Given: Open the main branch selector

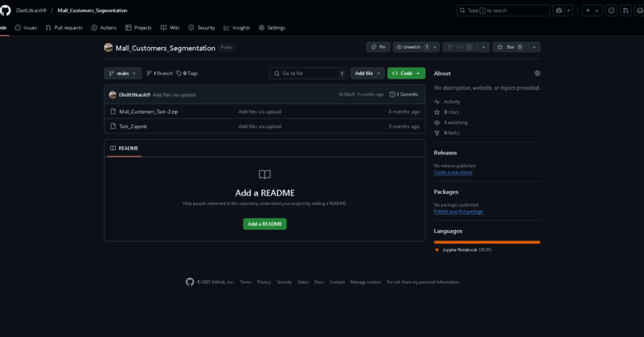Looking at the screenshot, I should [x=123, y=73].
